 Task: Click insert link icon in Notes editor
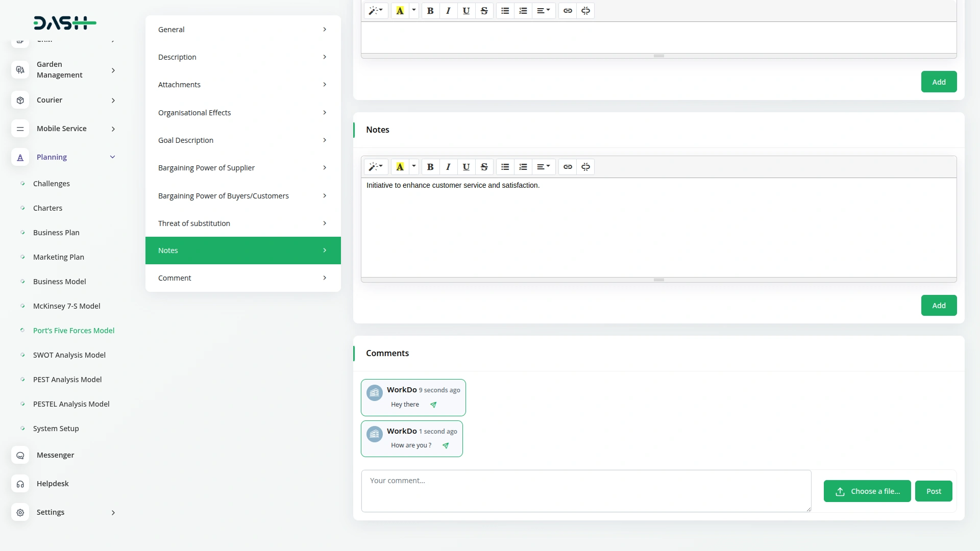coord(568,167)
